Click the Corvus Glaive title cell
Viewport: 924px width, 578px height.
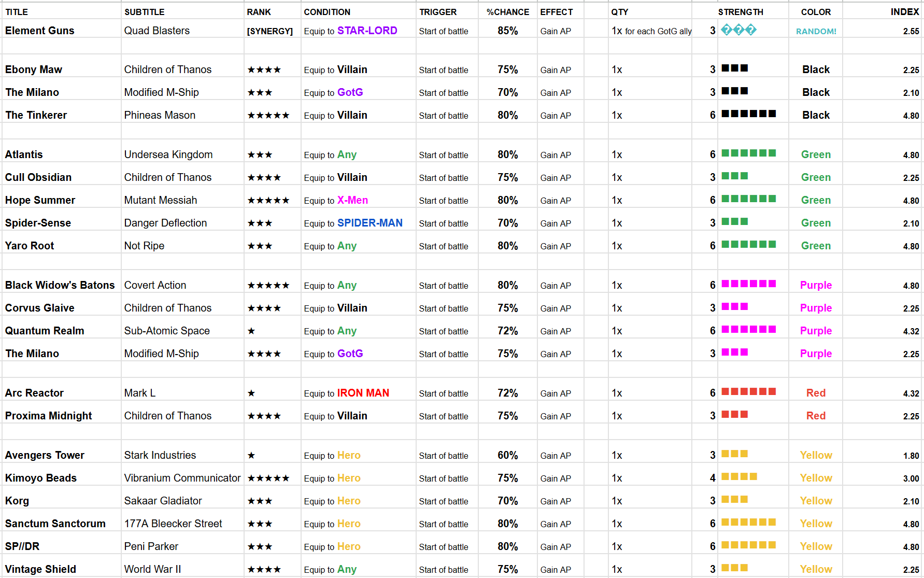pos(39,308)
